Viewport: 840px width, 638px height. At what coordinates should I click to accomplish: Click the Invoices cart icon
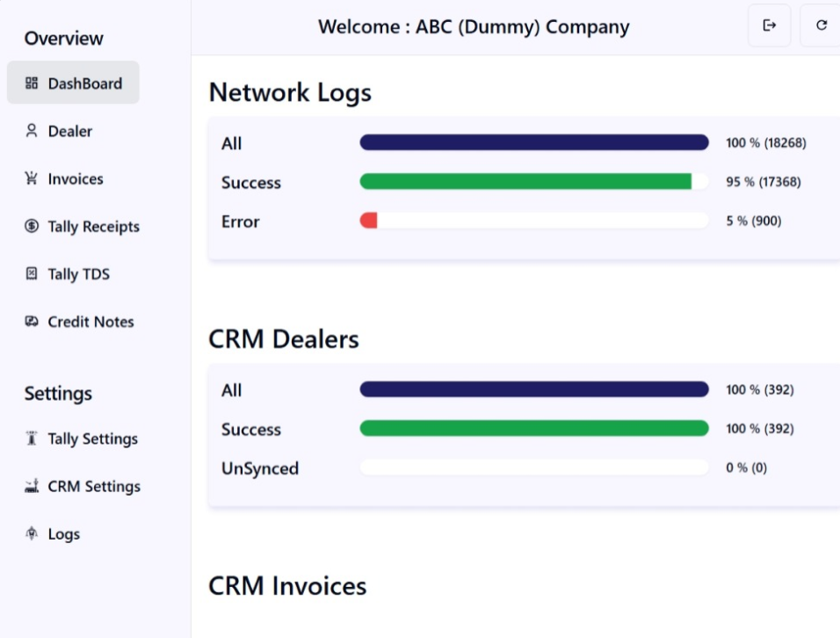tap(32, 178)
